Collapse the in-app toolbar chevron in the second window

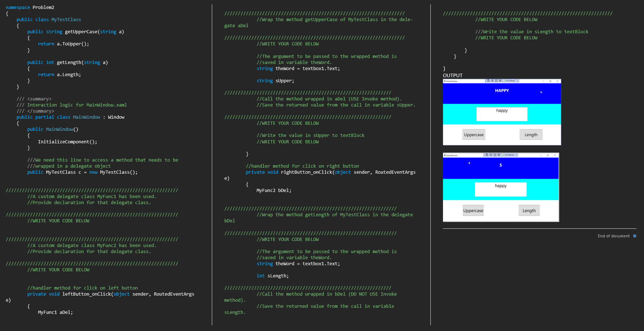[x=516, y=155]
